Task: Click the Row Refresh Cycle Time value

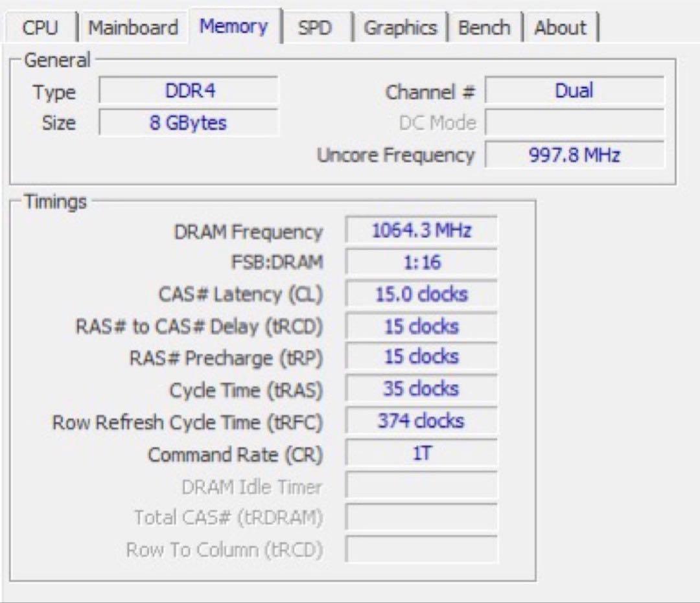Action: click(421, 421)
